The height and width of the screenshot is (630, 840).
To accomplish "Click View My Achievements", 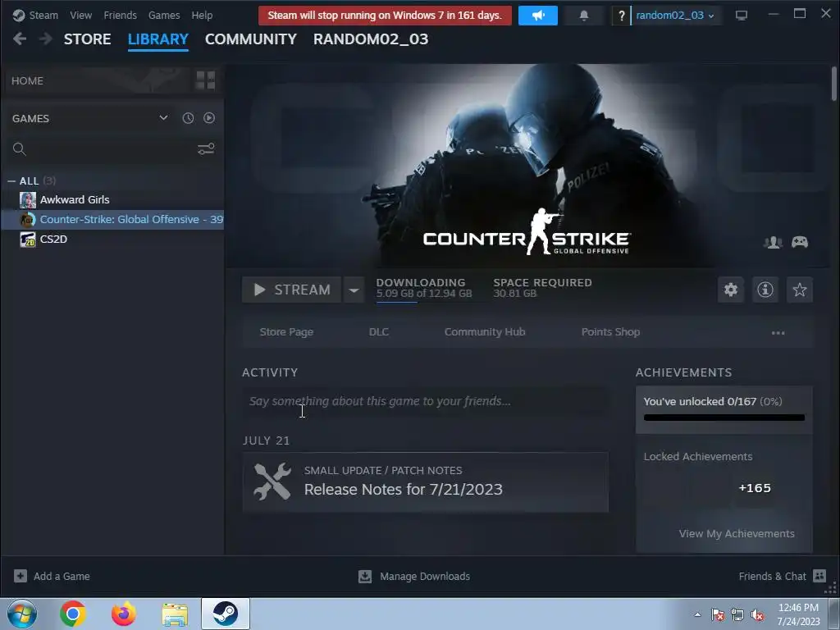I will click(737, 533).
